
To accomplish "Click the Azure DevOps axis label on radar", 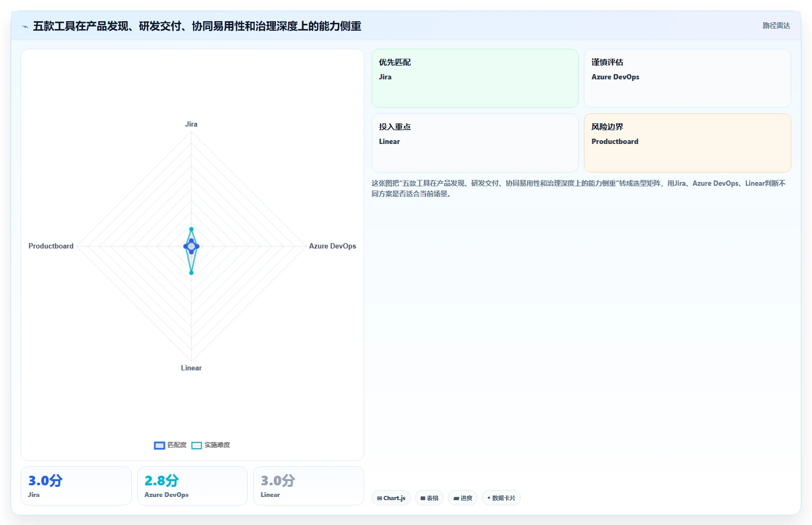I will click(x=332, y=246).
